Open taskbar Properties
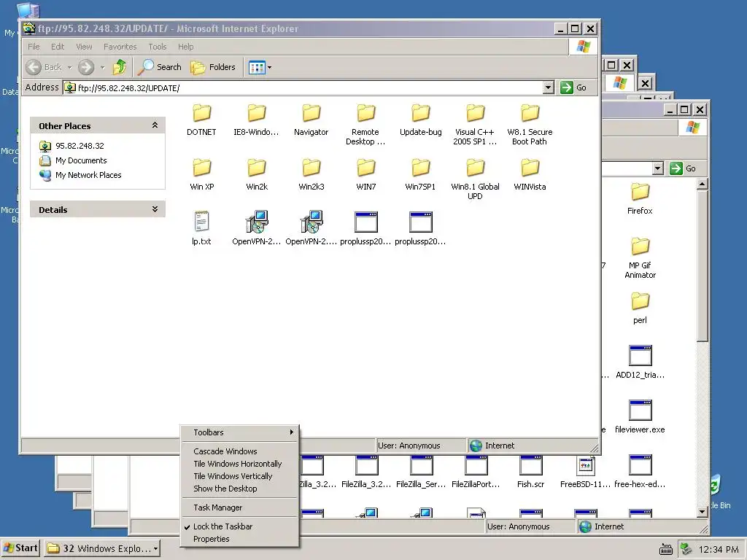This screenshot has width=747, height=560. click(239, 539)
